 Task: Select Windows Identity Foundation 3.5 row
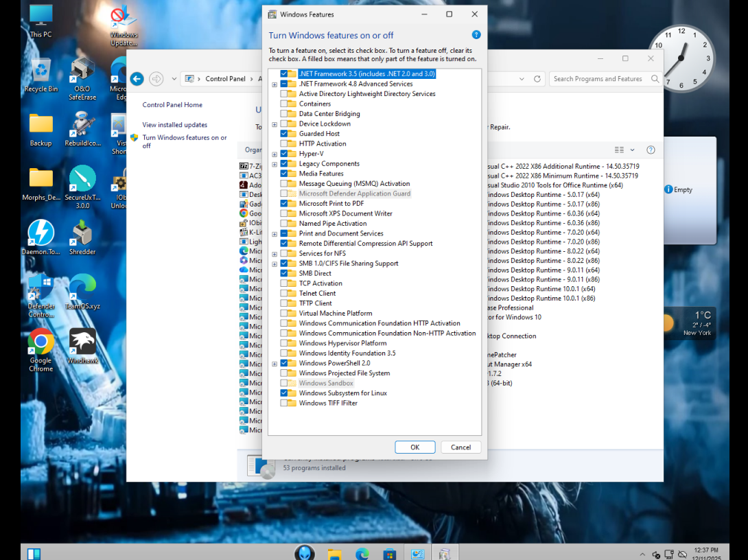click(x=347, y=353)
